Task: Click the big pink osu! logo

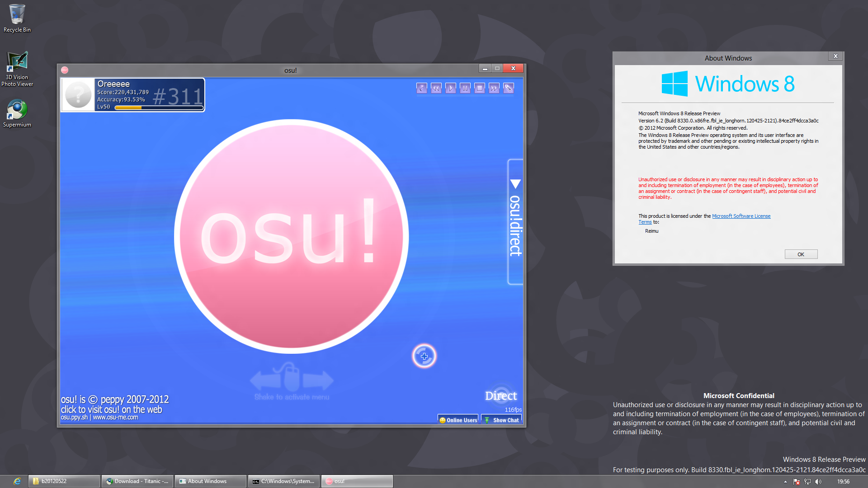Action: (292, 236)
